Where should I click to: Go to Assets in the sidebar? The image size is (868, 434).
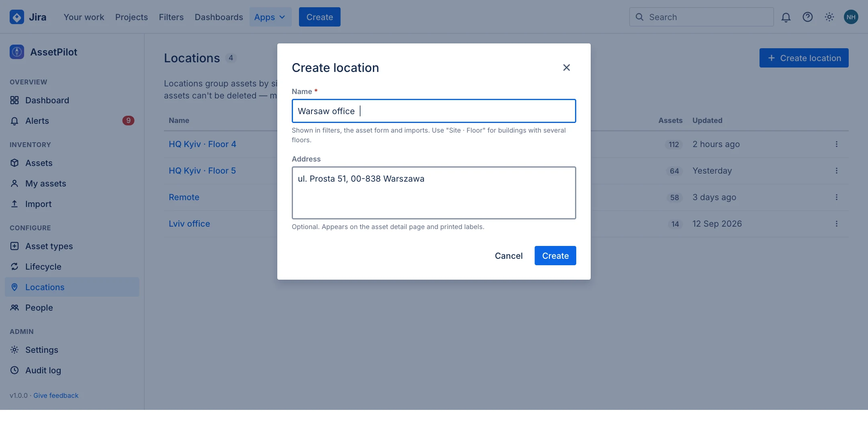pyautogui.click(x=72, y=163)
